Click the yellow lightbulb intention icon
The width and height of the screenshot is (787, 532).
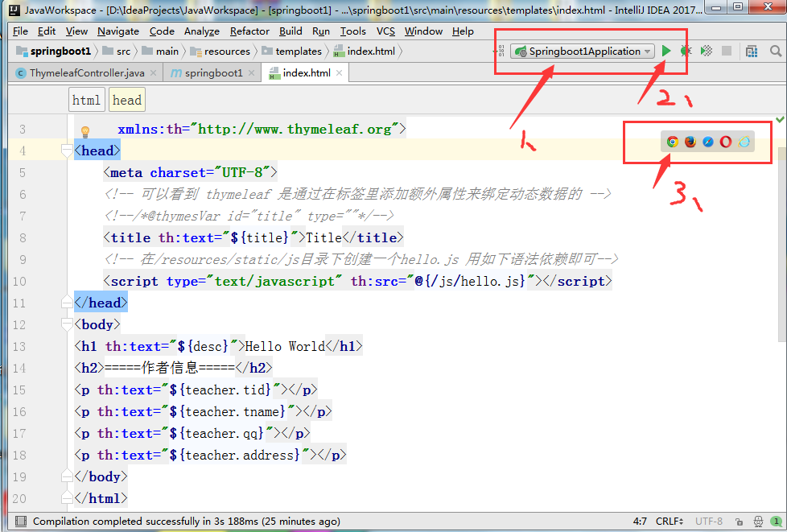click(85, 131)
